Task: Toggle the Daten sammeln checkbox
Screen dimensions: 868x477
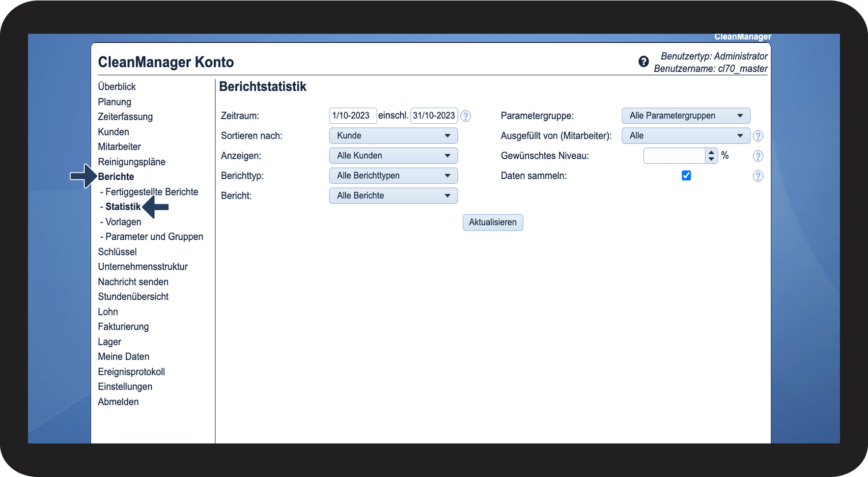Action: pos(686,175)
